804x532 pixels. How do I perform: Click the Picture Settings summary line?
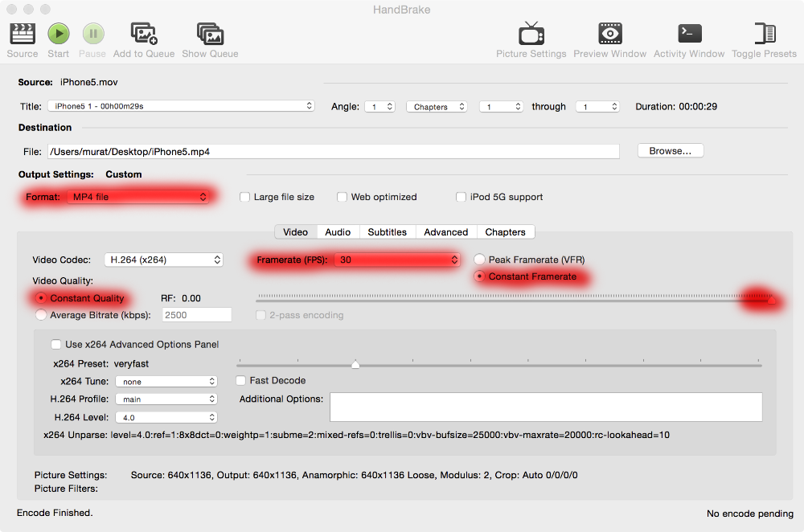click(x=354, y=475)
